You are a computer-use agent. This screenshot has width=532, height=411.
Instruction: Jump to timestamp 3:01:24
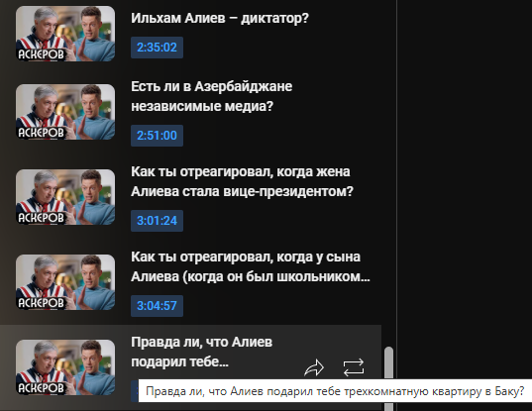click(158, 221)
